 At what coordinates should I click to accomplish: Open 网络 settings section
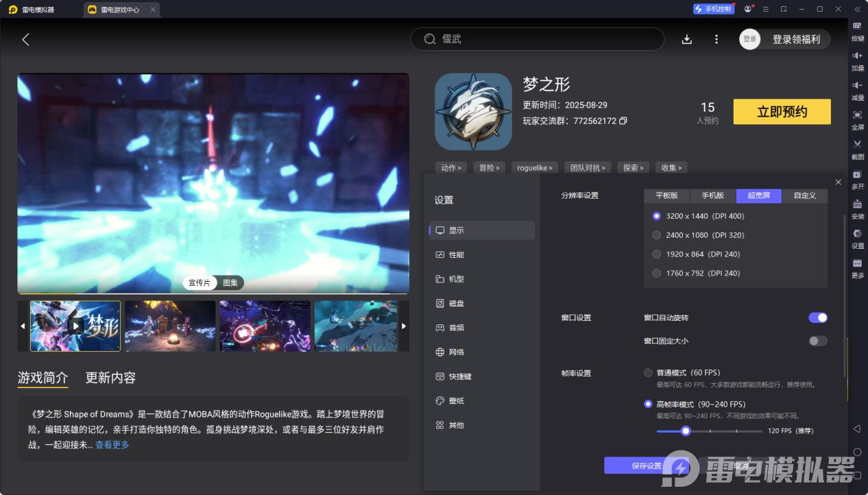pyautogui.click(x=482, y=352)
